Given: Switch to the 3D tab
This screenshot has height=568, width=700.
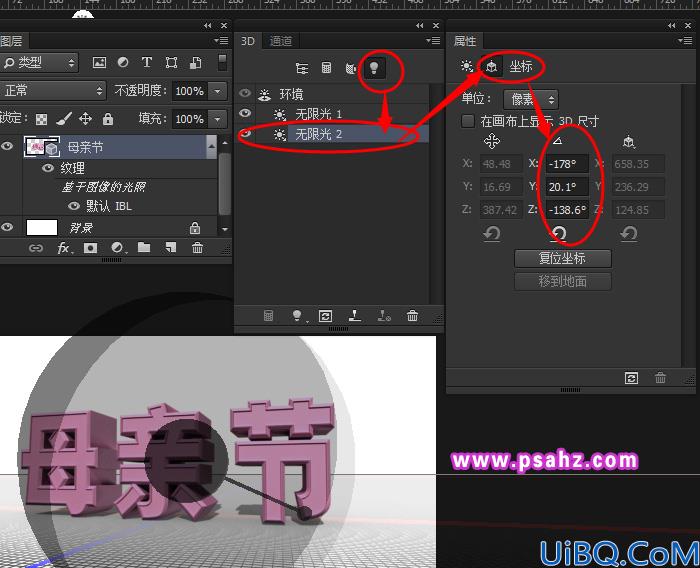Looking at the screenshot, I should click(248, 41).
